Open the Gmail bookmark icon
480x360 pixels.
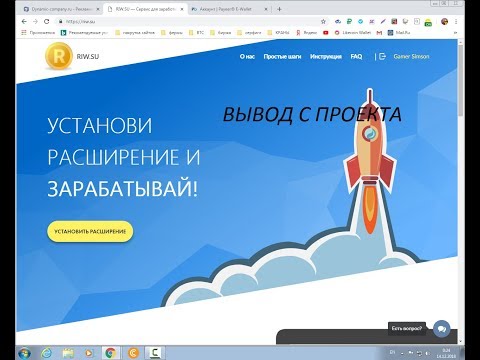pyautogui.click(x=379, y=33)
